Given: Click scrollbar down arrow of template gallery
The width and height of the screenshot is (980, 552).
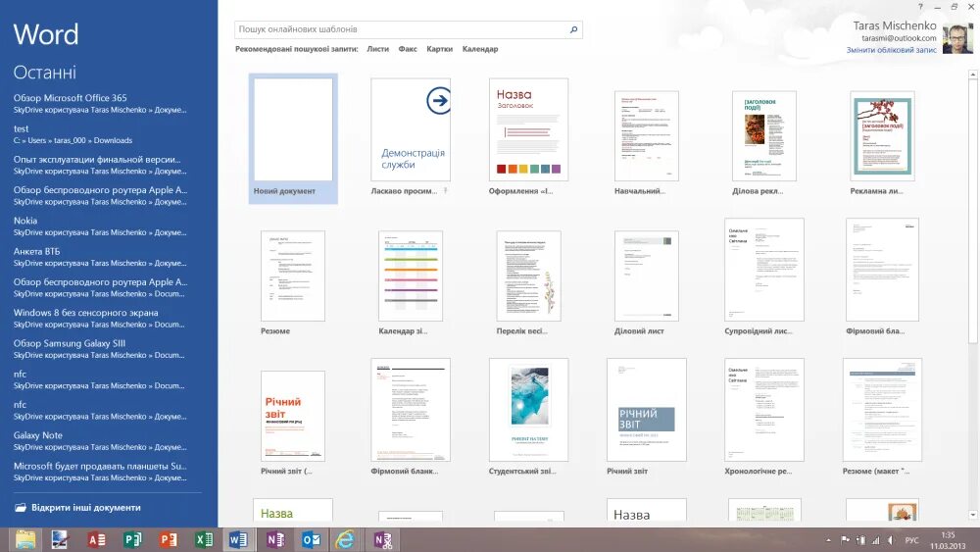Looking at the screenshot, I should coord(972,515).
